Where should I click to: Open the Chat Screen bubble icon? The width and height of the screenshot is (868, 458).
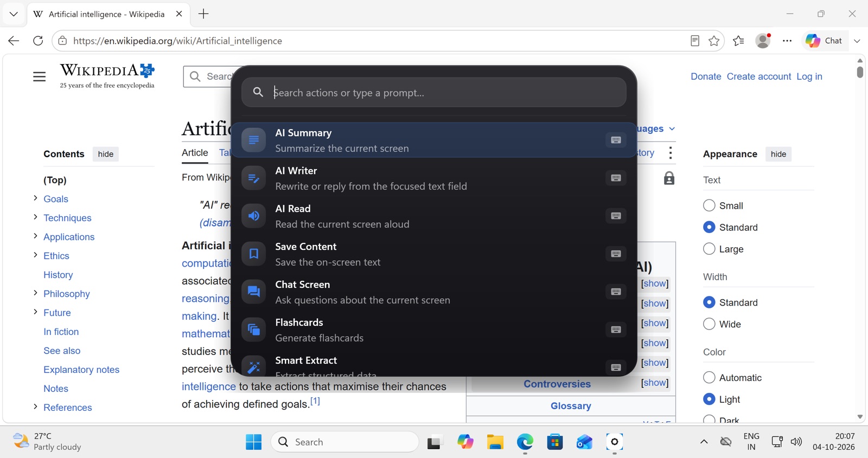(x=253, y=292)
